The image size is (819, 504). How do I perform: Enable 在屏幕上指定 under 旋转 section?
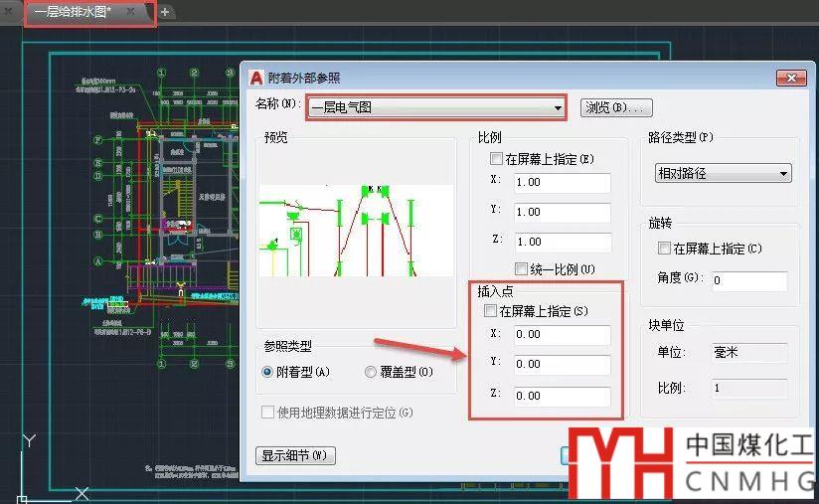[x=665, y=249]
